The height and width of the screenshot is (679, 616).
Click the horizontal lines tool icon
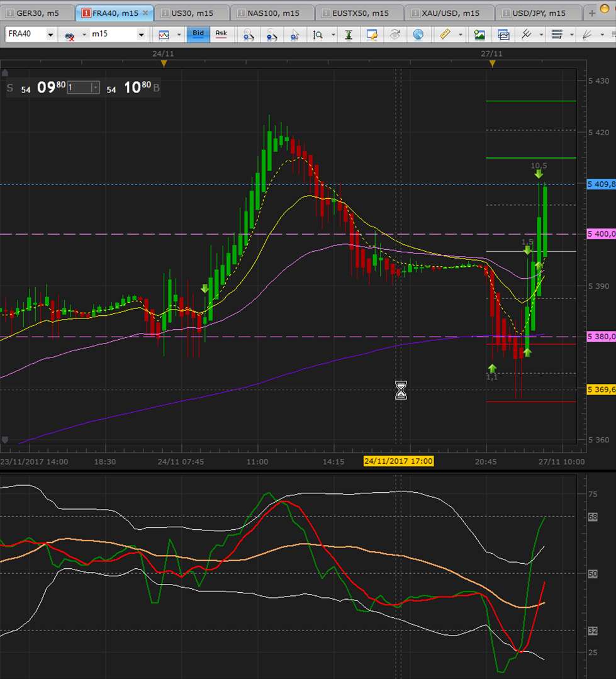556,35
